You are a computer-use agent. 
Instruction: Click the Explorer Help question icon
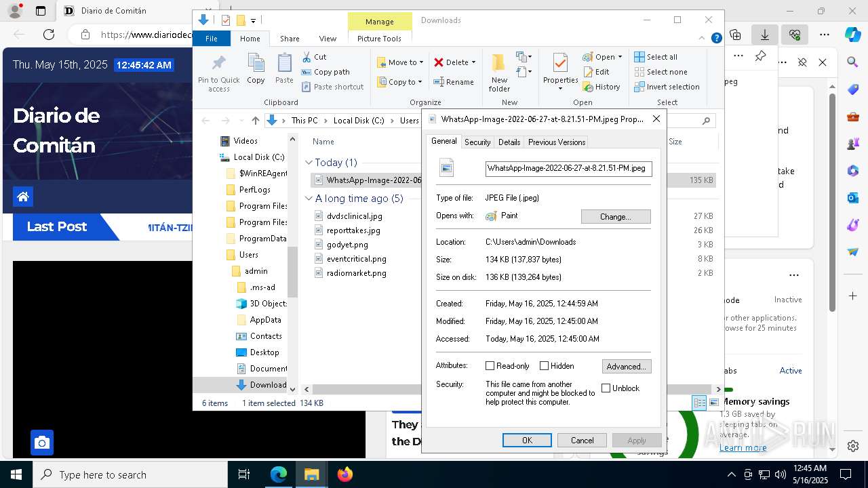[716, 39]
